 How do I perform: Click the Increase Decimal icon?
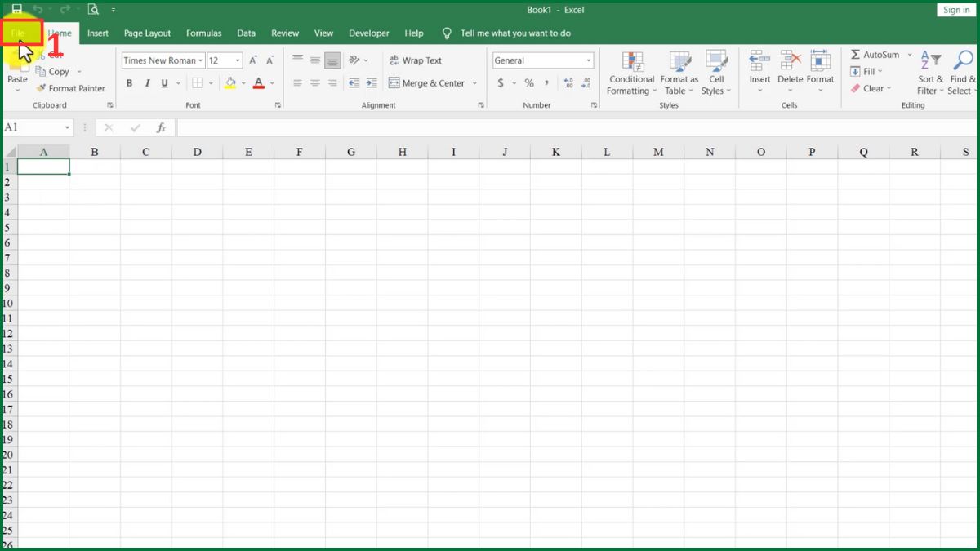[568, 82]
